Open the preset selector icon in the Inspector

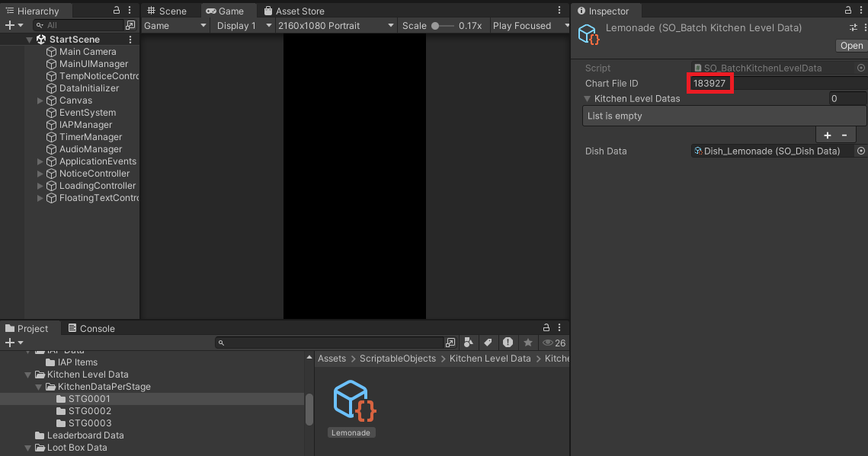[853, 27]
